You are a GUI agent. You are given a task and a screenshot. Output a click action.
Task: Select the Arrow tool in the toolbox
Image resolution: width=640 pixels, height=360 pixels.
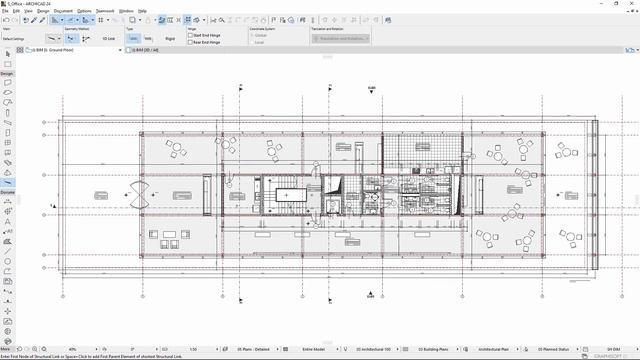tap(8, 54)
